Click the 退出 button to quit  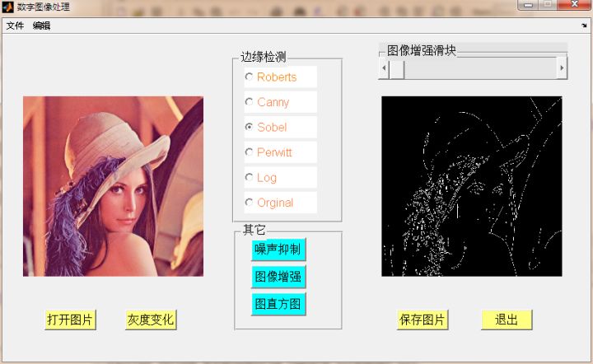(x=507, y=320)
